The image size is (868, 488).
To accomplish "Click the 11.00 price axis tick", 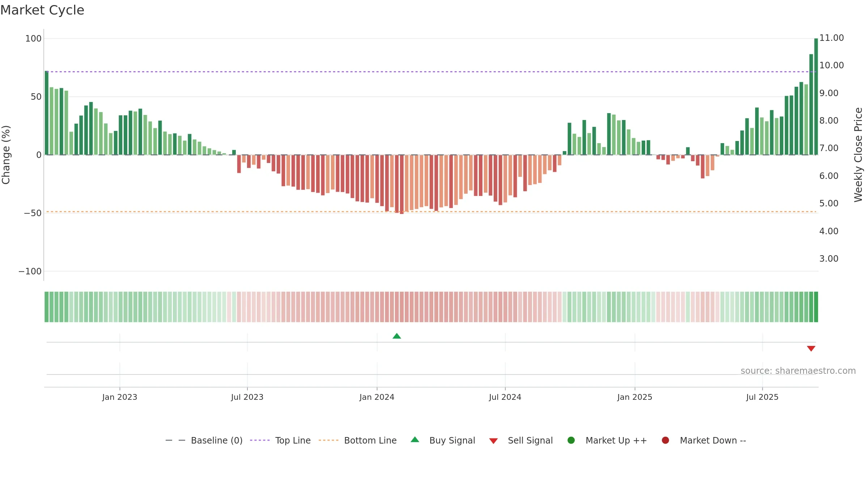I will tap(831, 38).
